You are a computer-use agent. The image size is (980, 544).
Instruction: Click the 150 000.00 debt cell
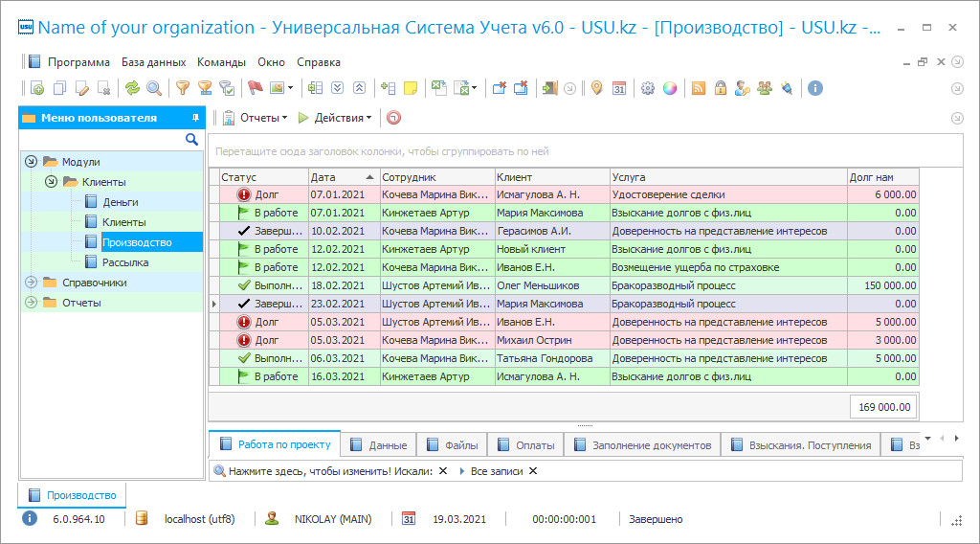point(882,285)
